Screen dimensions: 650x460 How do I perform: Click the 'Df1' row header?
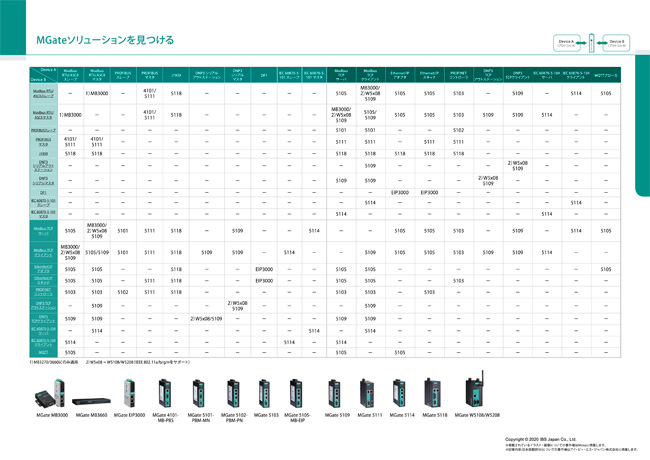43,193
